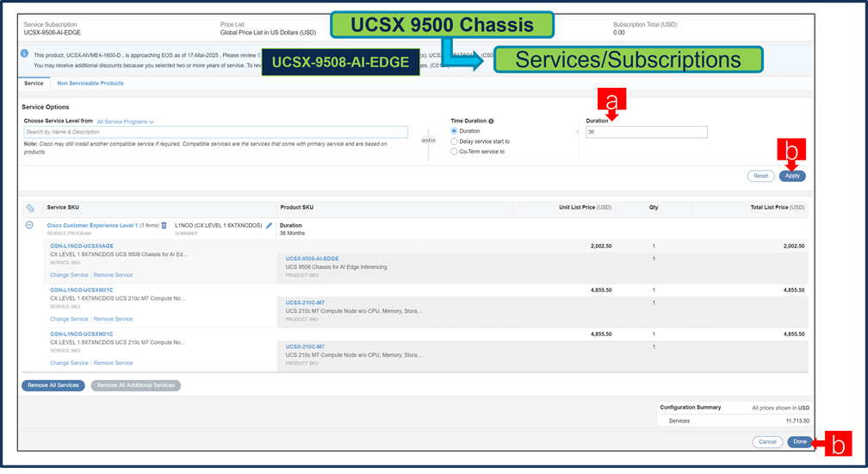The image size is (868, 474).
Task: Delete Cisco Customer Experience Level 1 via trash icon
Action: pos(164,226)
